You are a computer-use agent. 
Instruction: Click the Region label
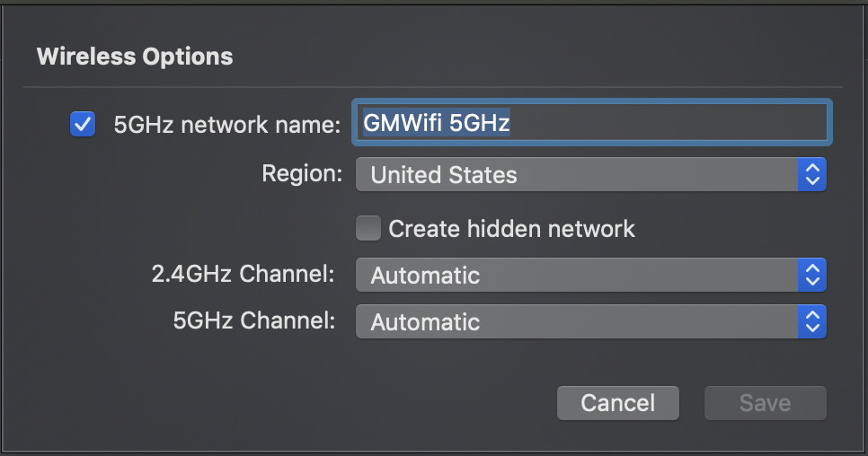(x=302, y=173)
